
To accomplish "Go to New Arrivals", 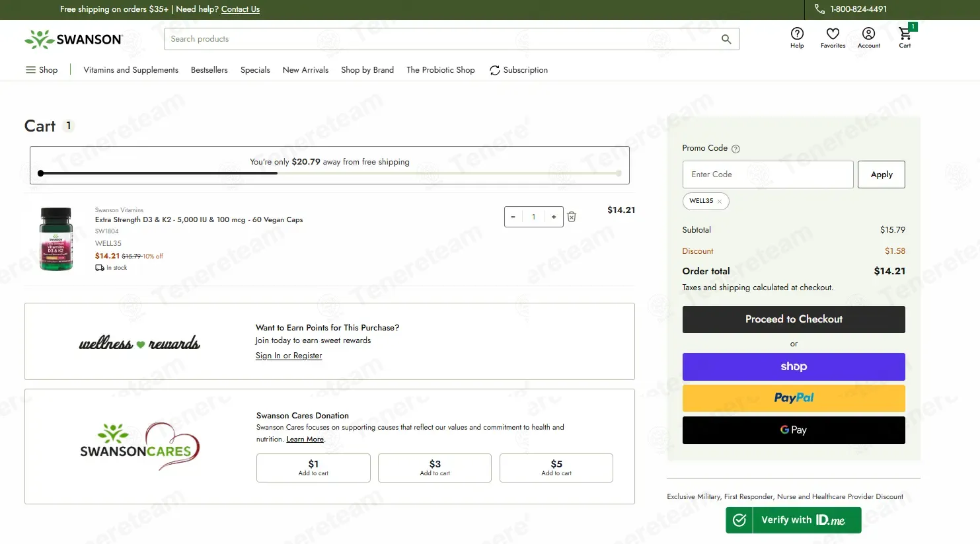I will click(x=305, y=70).
